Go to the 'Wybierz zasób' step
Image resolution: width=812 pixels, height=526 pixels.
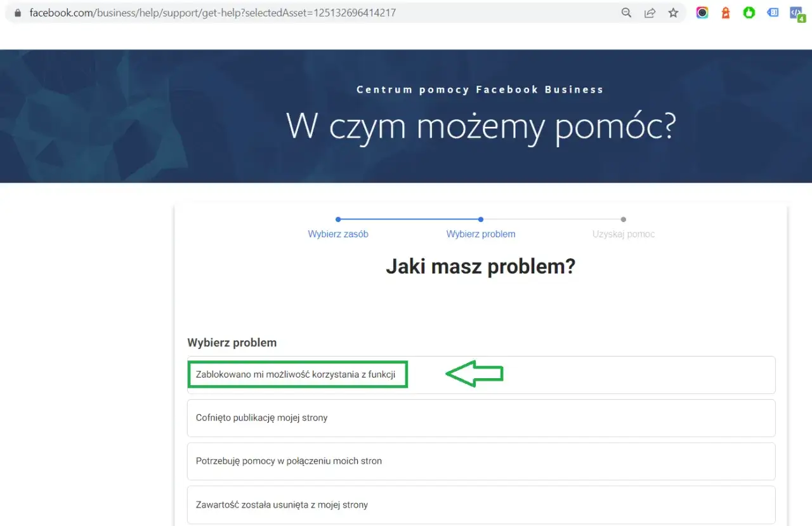[338, 234]
